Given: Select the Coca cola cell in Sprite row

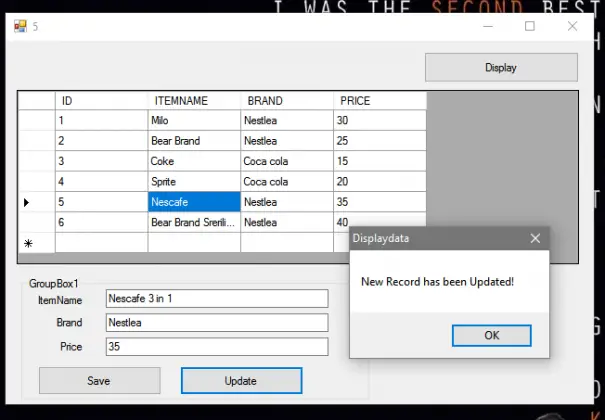Looking at the screenshot, I should [x=287, y=182].
